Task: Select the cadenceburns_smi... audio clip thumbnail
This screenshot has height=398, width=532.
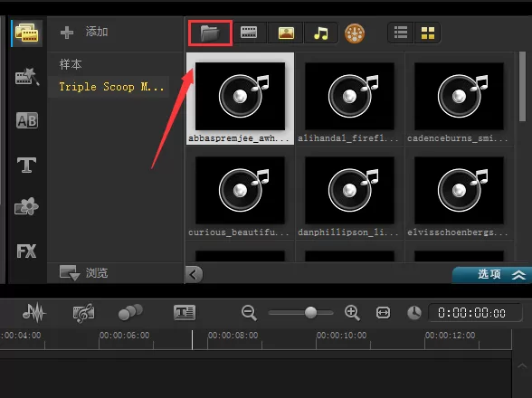Action: pos(459,96)
